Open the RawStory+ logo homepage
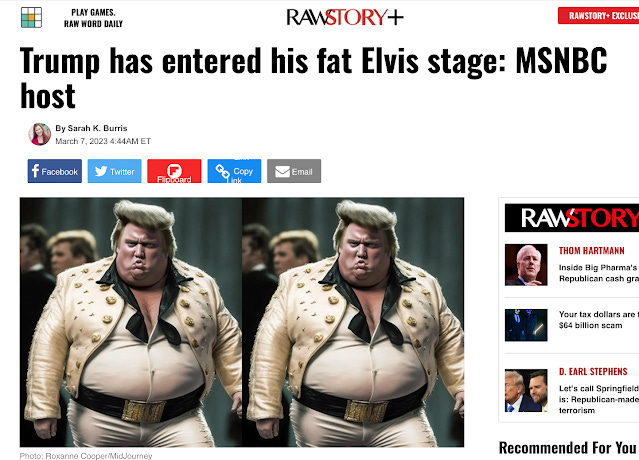639x460 pixels. (x=345, y=17)
